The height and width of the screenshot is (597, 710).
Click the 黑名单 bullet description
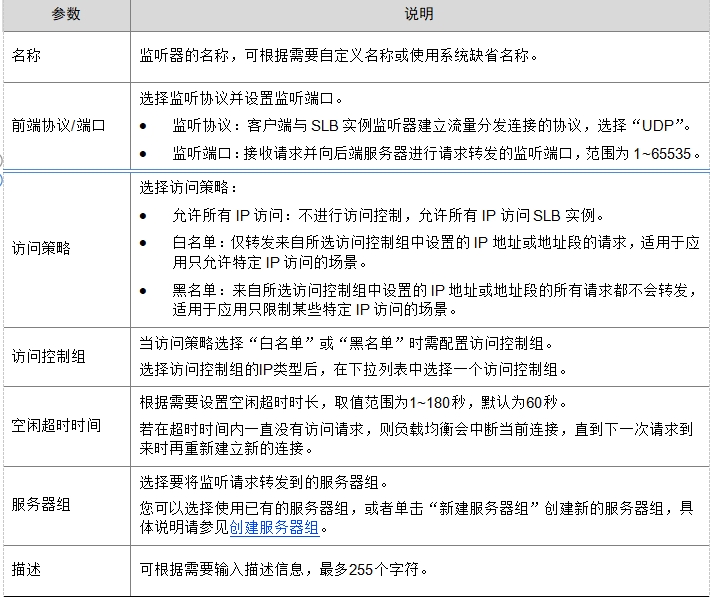click(x=435, y=299)
